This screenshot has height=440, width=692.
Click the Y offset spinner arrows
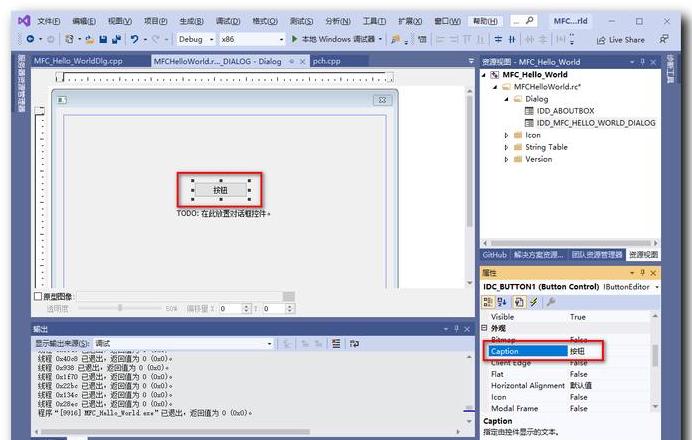click(x=290, y=308)
